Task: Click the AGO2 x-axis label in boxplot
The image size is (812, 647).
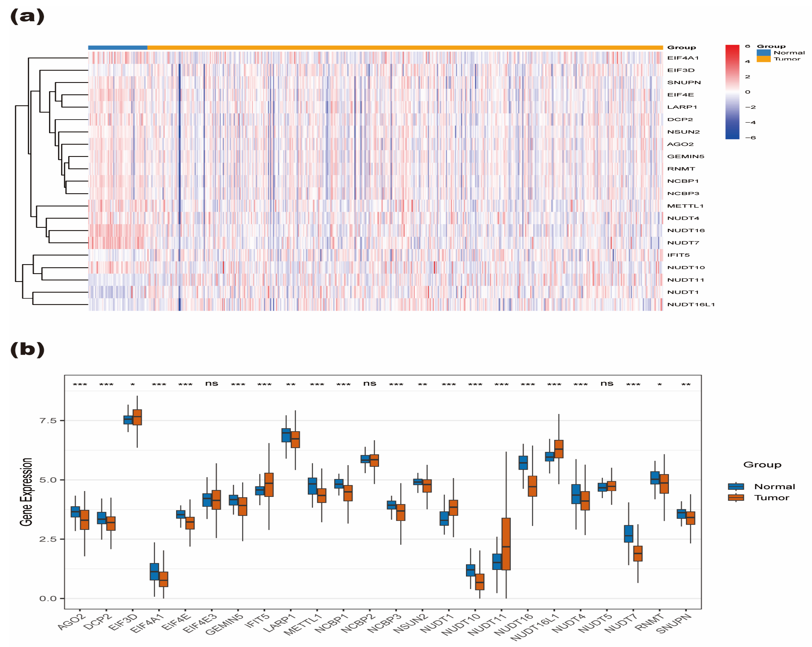Action: pyautogui.click(x=72, y=622)
